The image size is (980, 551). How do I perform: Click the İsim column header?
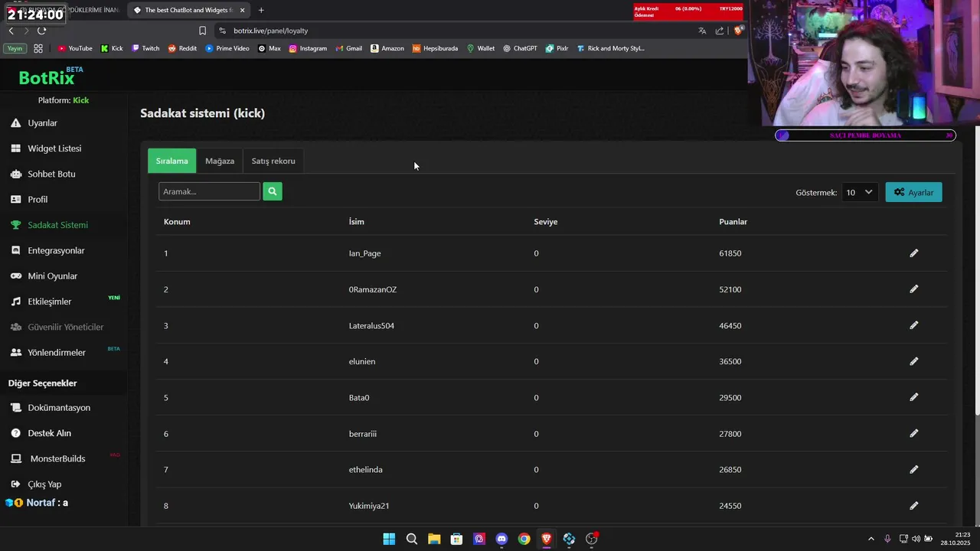(x=356, y=222)
